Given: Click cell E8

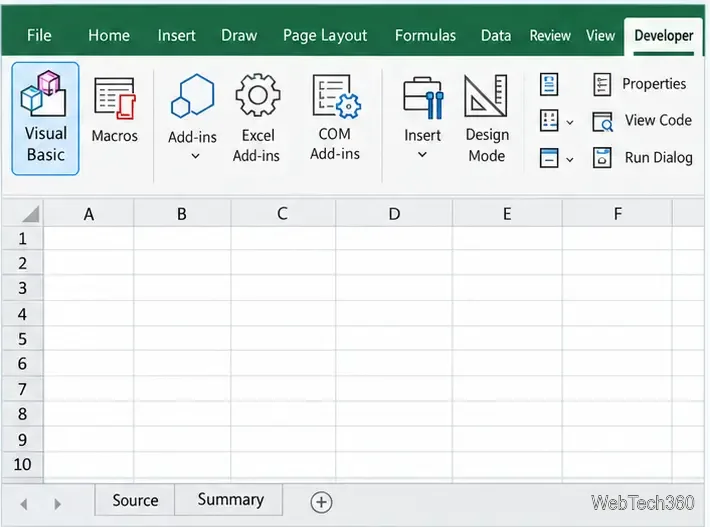Looking at the screenshot, I should [507, 413].
